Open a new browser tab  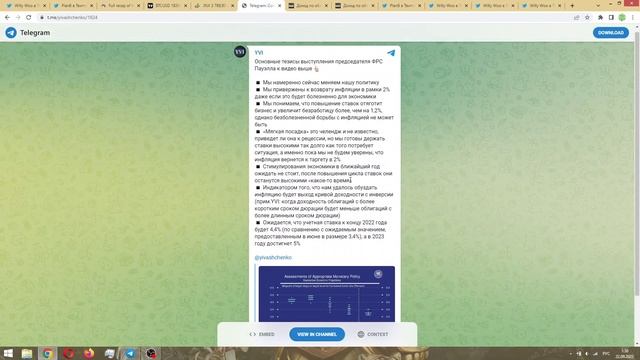[572, 6]
